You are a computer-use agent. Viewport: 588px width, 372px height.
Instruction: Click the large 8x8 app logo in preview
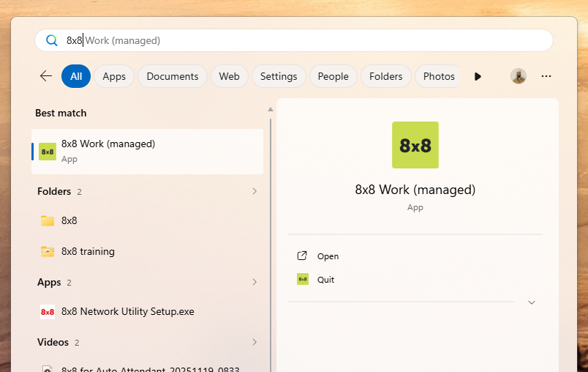415,145
